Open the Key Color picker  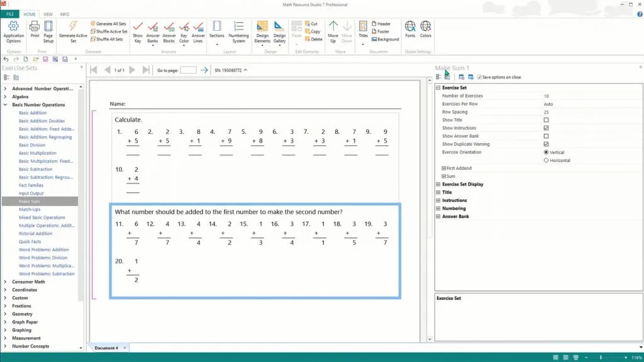184,33
